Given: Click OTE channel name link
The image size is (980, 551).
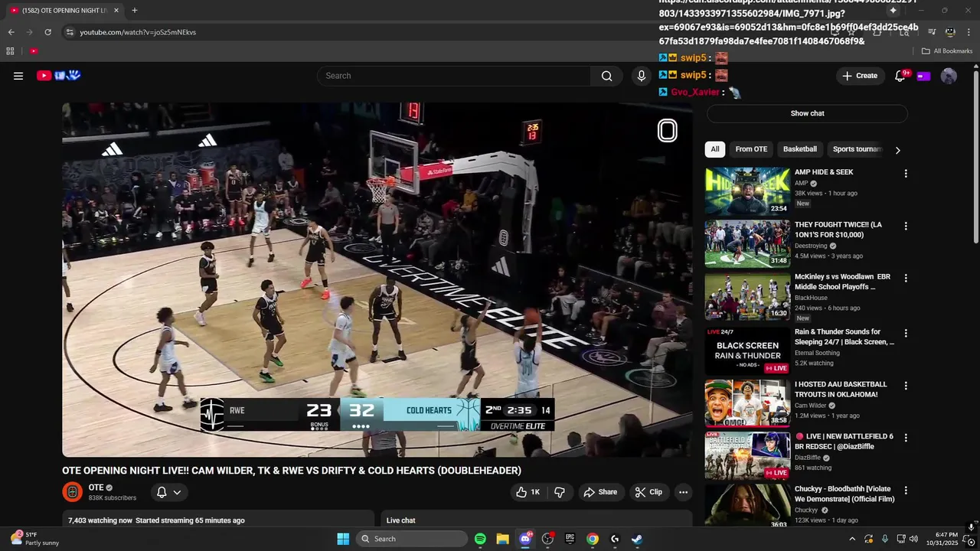Looking at the screenshot, I should [x=96, y=487].
